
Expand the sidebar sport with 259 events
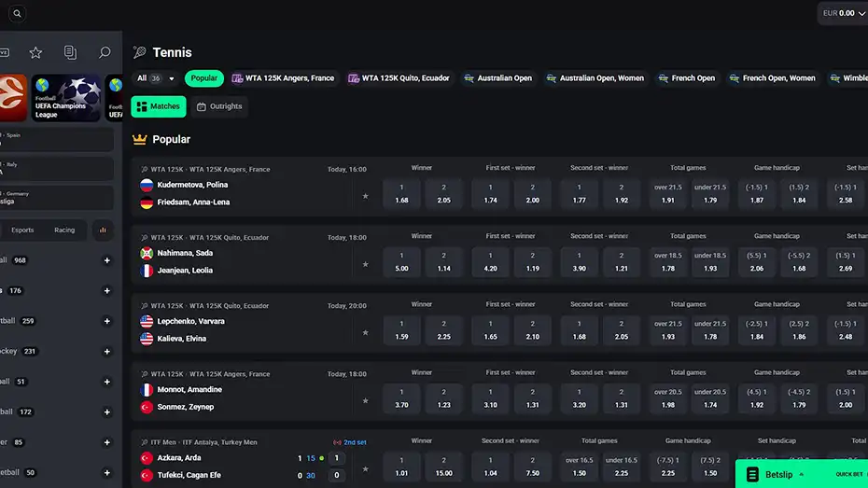point(107,321)
